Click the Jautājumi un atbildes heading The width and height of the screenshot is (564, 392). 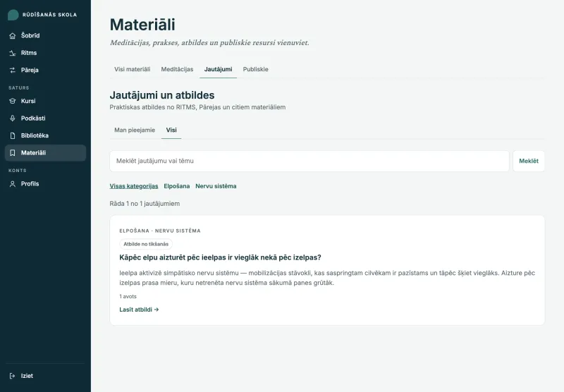pos(162,95)
